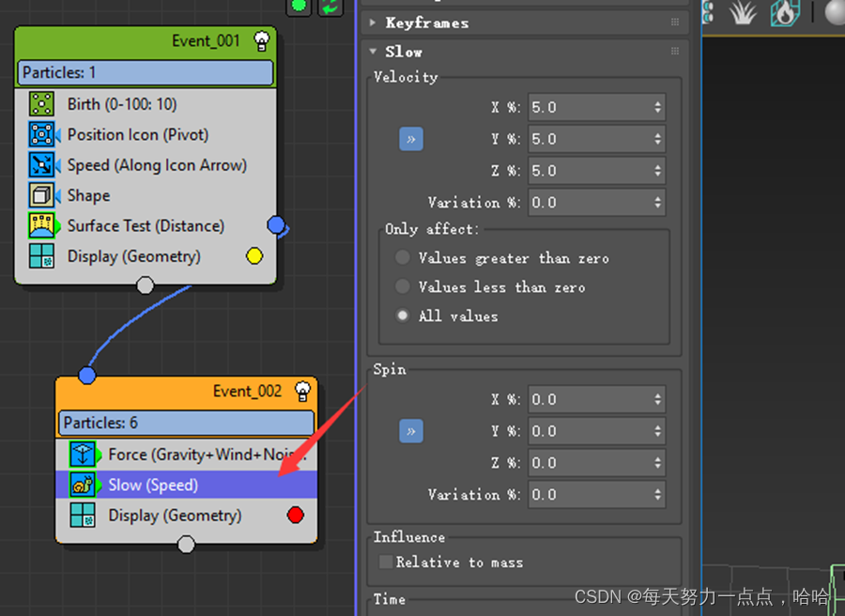Screen dimensions: 845x616
Task: Click the Shape operator icon
Action: tap(40, 195)
